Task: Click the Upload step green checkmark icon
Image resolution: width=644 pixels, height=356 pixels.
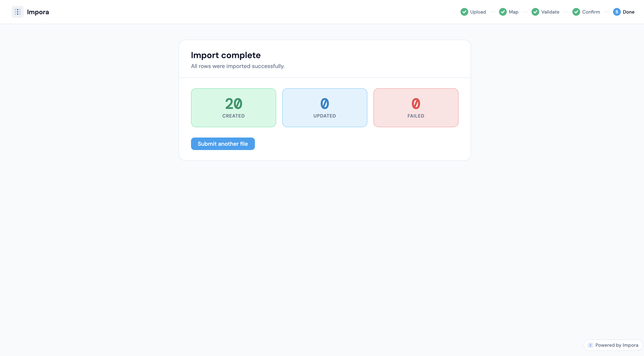Action: tap(464, 12)
